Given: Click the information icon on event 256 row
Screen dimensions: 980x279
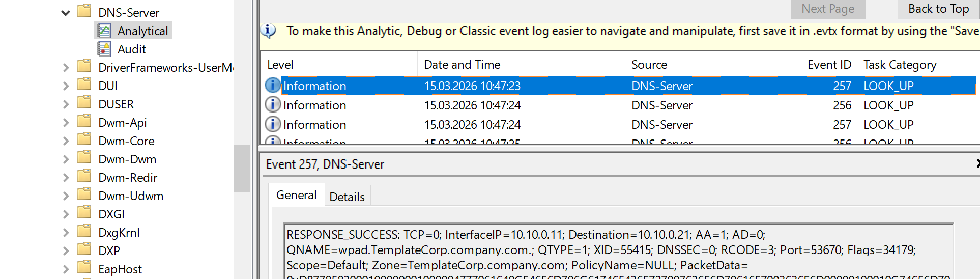Looking at the screenshot, I should coord(273,105).
